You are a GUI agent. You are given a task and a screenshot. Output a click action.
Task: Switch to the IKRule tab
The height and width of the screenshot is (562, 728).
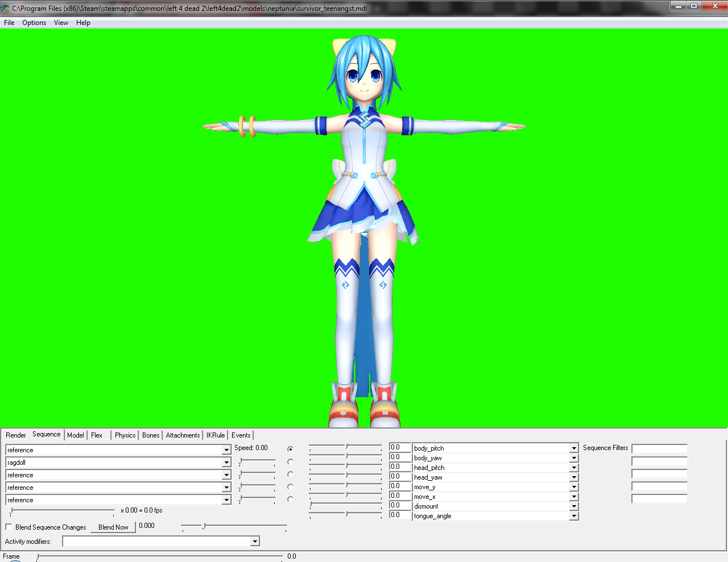[216, 435]
